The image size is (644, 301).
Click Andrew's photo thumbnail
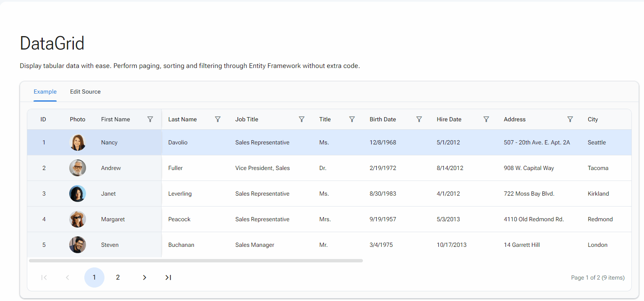[78, 168]
